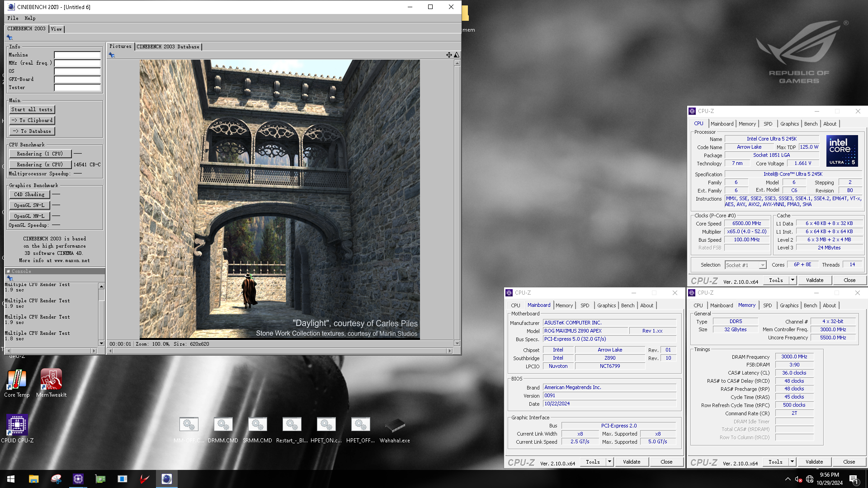The height and width of the screenshot is (488, 868).
Task: Open File Explorer from the taskbar
Action: (33, 479)
